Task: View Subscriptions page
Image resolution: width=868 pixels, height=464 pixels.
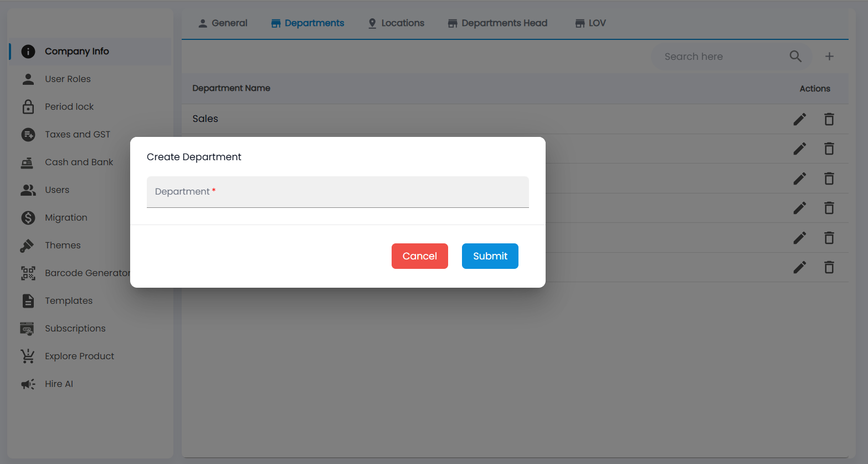Action: pyautogui.click(x=91, y=329)
